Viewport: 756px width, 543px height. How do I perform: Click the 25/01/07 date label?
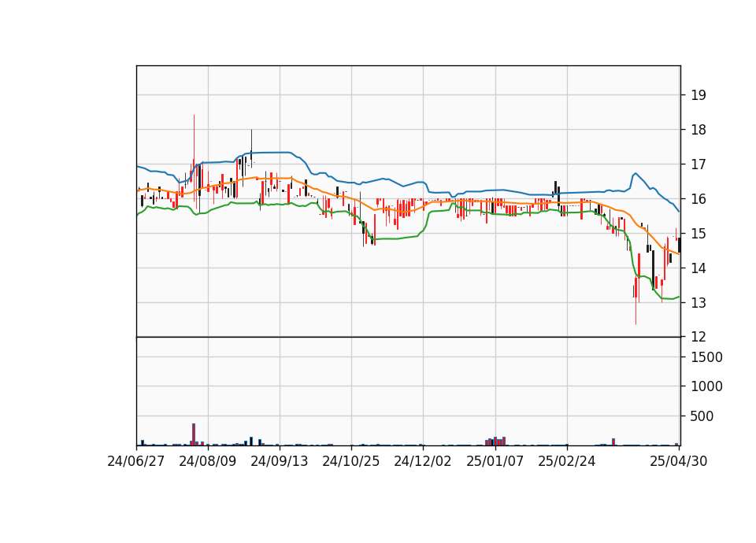coord(495,461)
